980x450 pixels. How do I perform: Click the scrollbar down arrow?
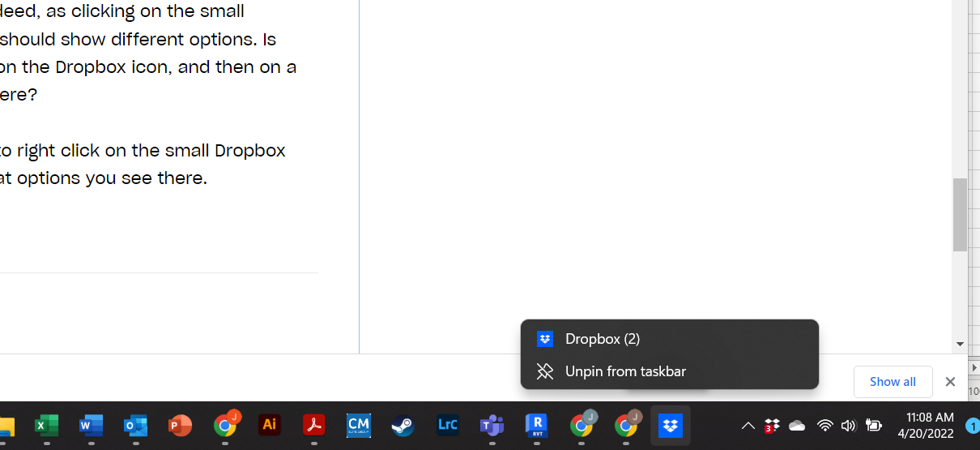[x=960, y=344]
